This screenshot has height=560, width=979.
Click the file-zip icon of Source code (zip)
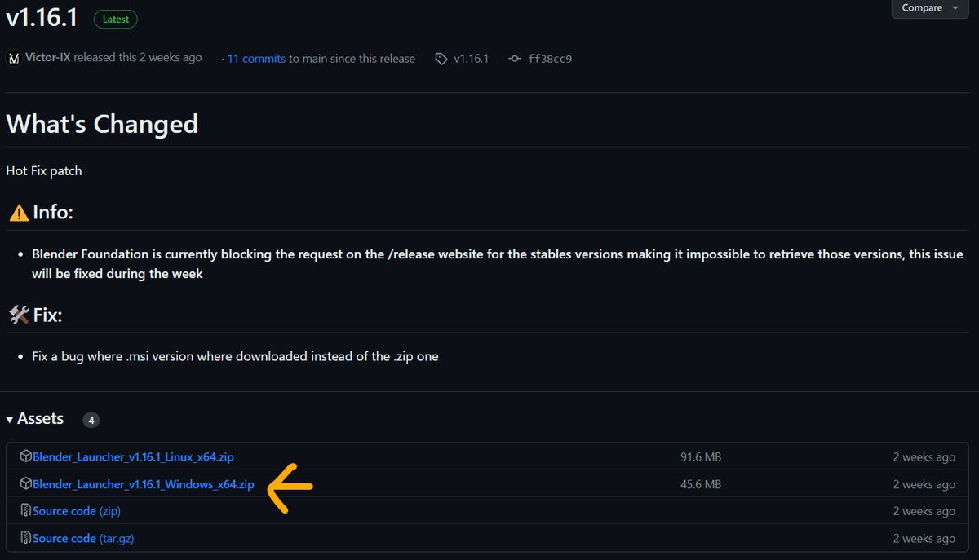point(25,511)
